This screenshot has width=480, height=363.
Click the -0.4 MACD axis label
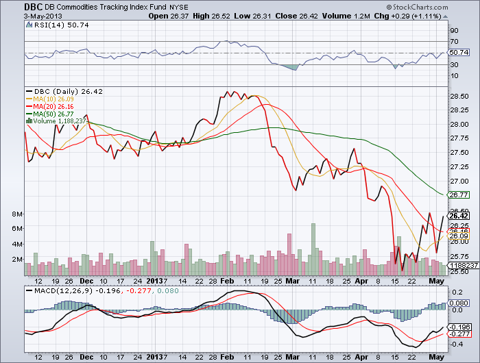(x=456, y=344)
